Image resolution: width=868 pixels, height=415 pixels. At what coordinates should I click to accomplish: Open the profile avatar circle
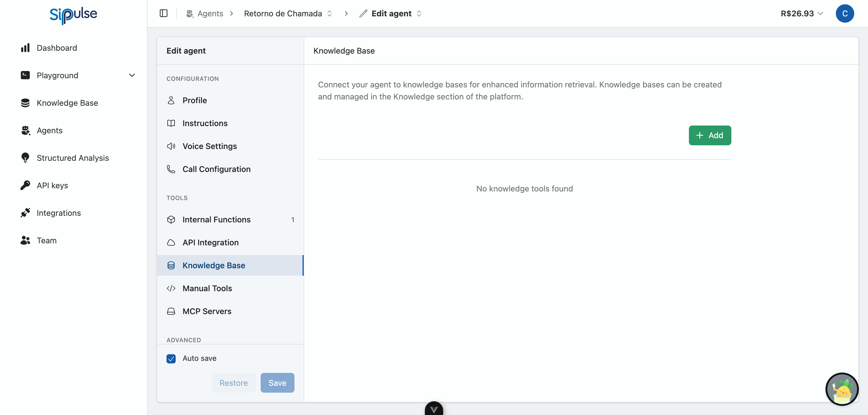845,13
